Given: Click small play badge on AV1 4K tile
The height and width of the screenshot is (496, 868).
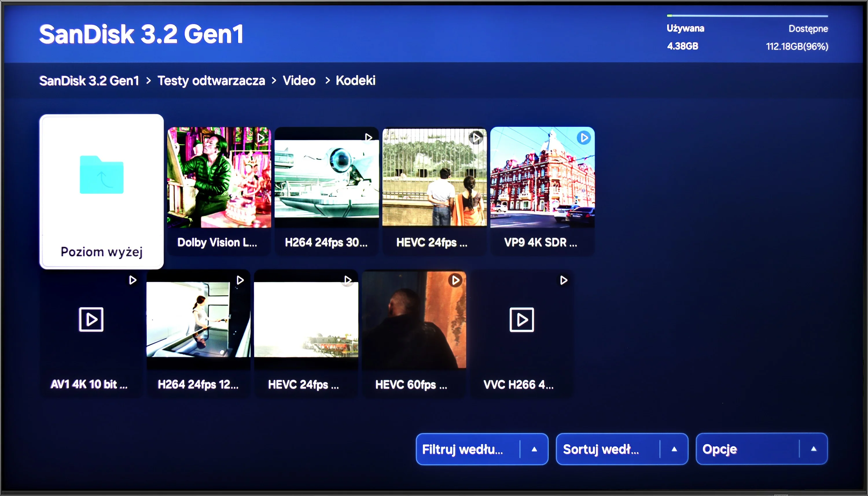Looking at the screenshot, I should pos(133,280).
